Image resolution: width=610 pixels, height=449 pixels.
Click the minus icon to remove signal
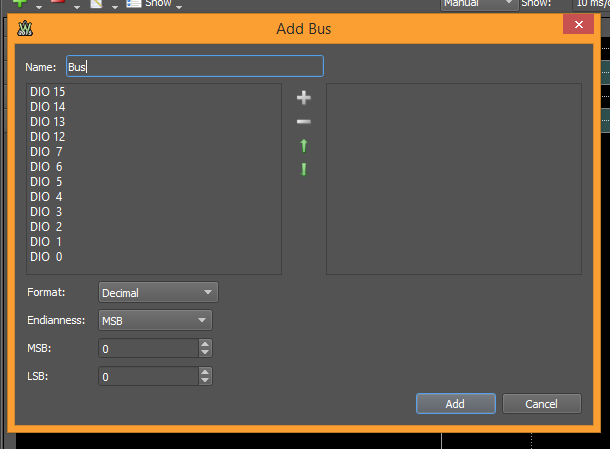pos(304,122)
